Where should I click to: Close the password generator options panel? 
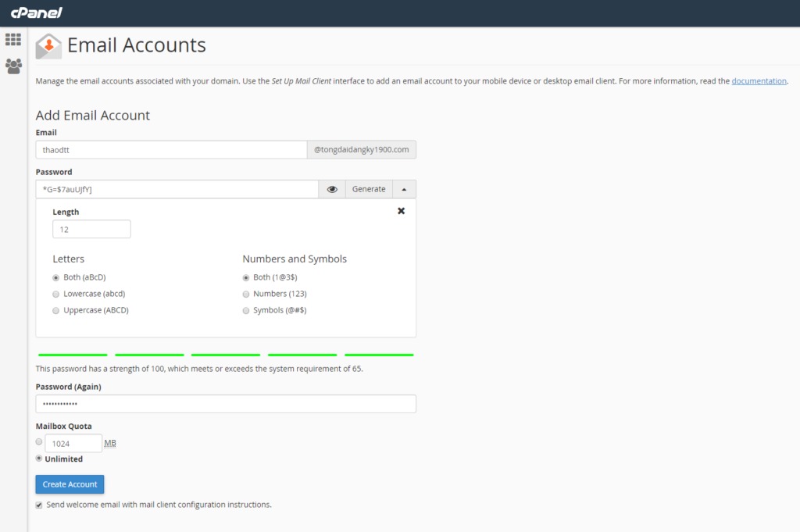coord(401,211)
